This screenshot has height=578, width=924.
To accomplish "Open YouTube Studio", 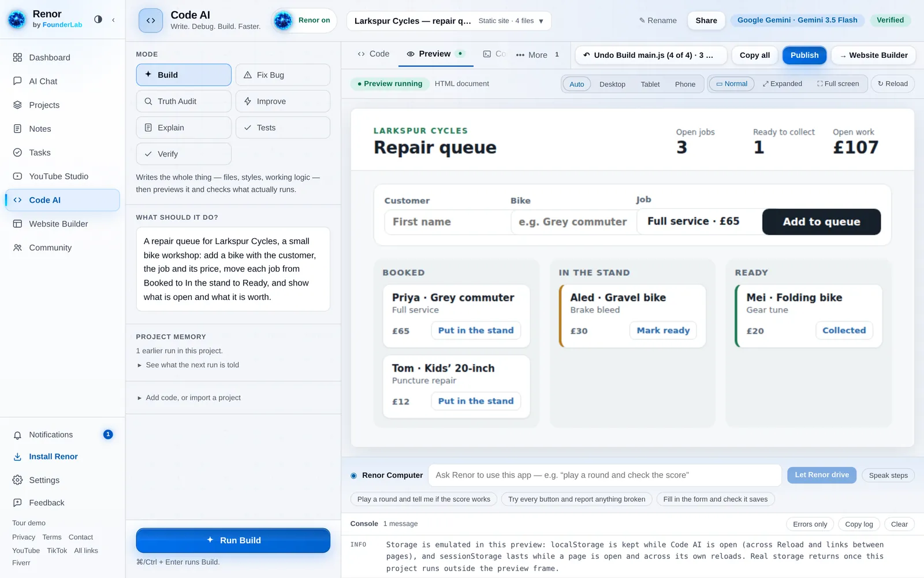I will coord(62,176).
